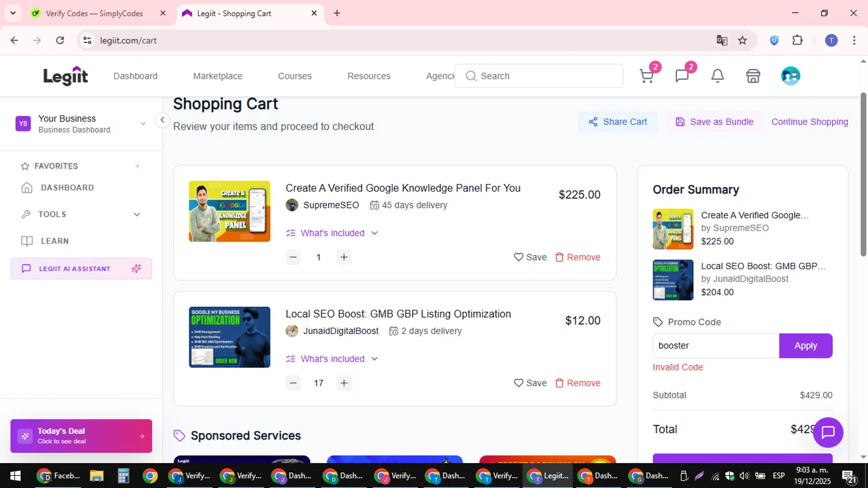Click the page vertical scrollbar
Screen dimensions: 868x488
click(863, 174)
